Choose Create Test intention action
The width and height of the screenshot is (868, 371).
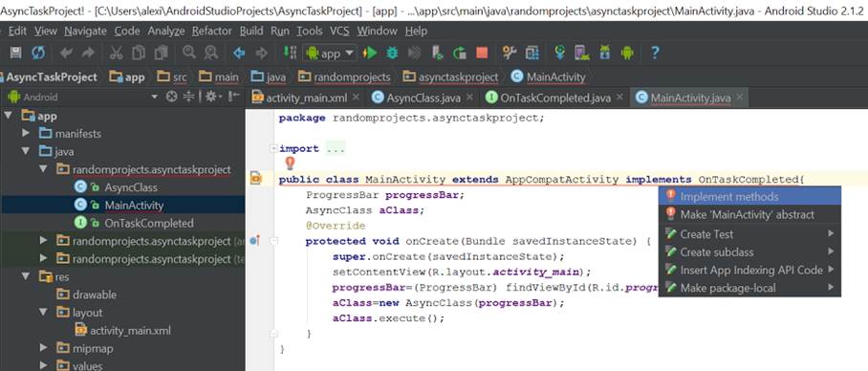(749, 233)
